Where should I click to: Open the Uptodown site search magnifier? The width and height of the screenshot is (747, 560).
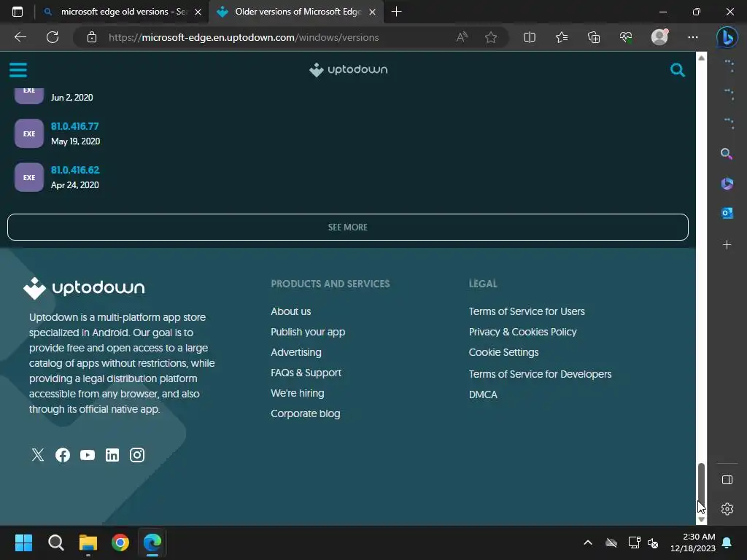677,70
